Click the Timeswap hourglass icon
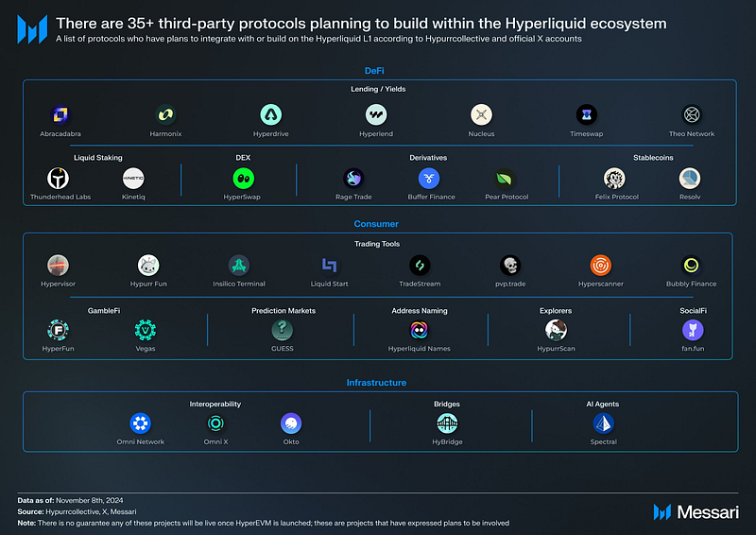756x535 pixels. tap(586, 114)
